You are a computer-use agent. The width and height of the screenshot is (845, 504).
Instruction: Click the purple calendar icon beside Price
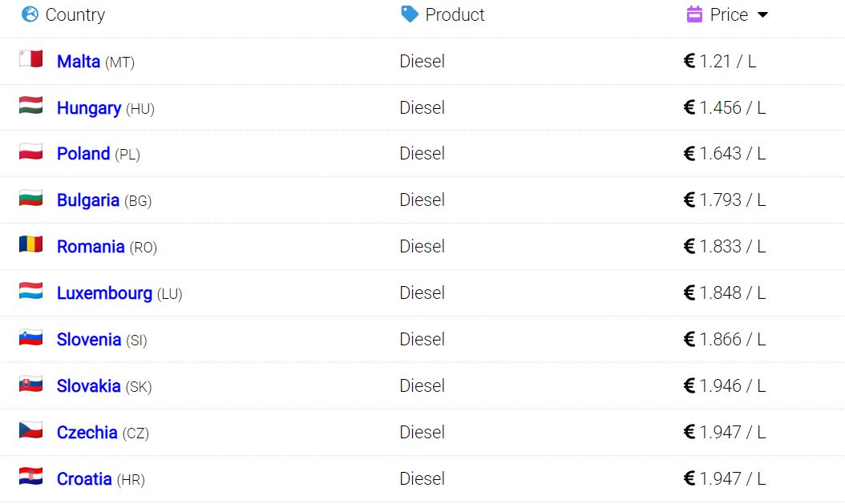(694, 14)
